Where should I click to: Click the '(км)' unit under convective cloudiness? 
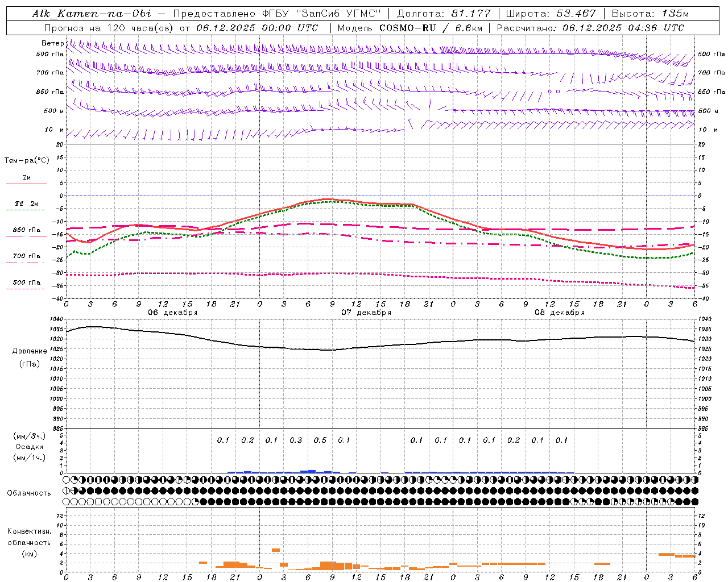click(x=29, y=554)
